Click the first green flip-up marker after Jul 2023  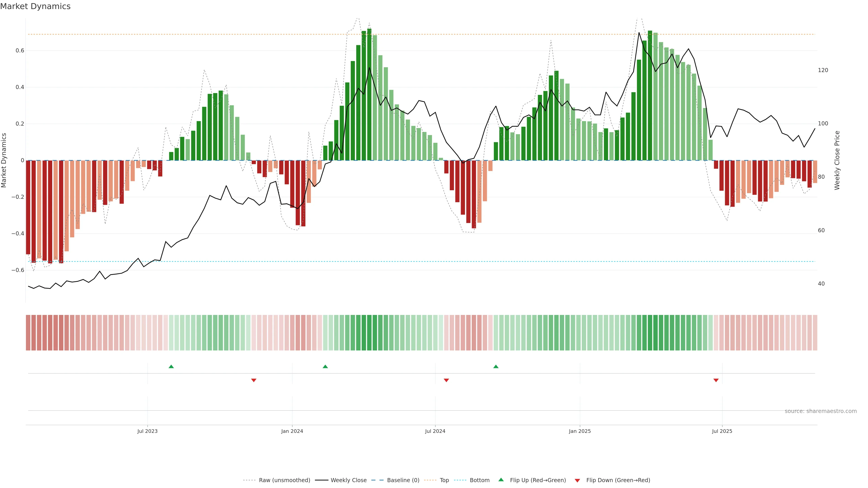pyautogui.click(x=171, y=366)
